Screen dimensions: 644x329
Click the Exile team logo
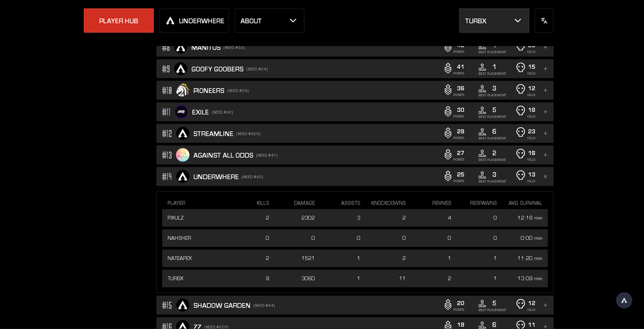coord(181,112)
